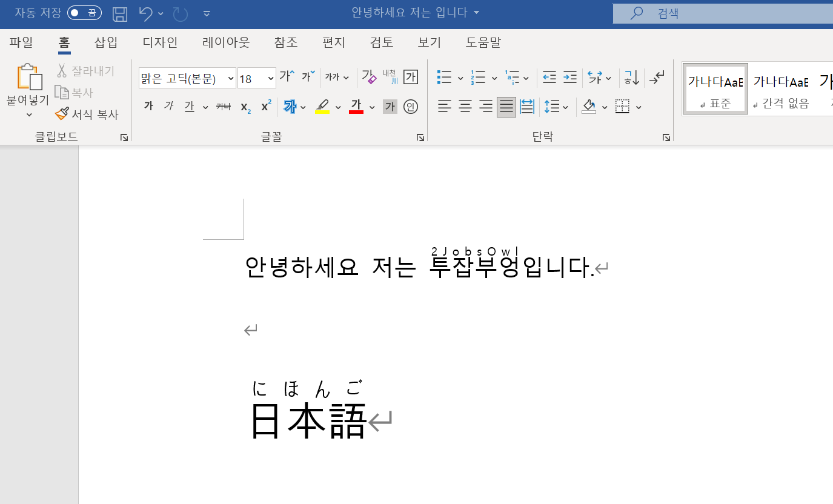Click the Format Painter (서식 복사) brush

87,114
